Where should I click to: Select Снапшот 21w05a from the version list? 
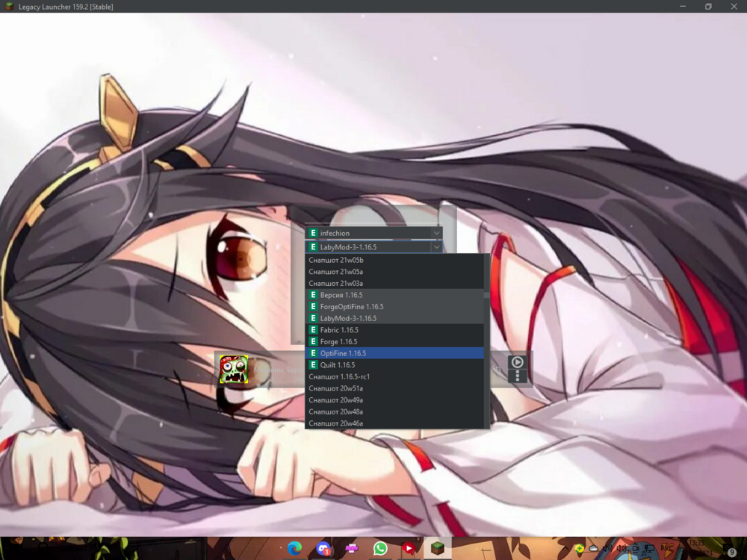(x=394, y=272)
